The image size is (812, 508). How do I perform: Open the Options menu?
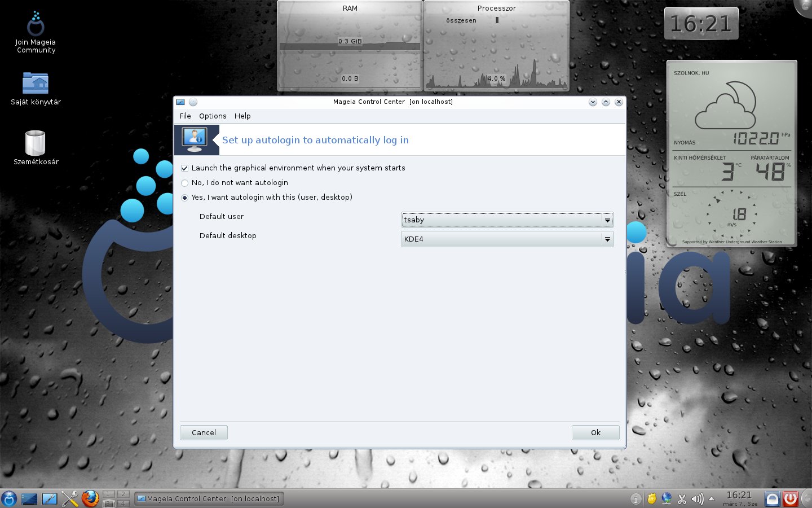[x=213, y=116]
